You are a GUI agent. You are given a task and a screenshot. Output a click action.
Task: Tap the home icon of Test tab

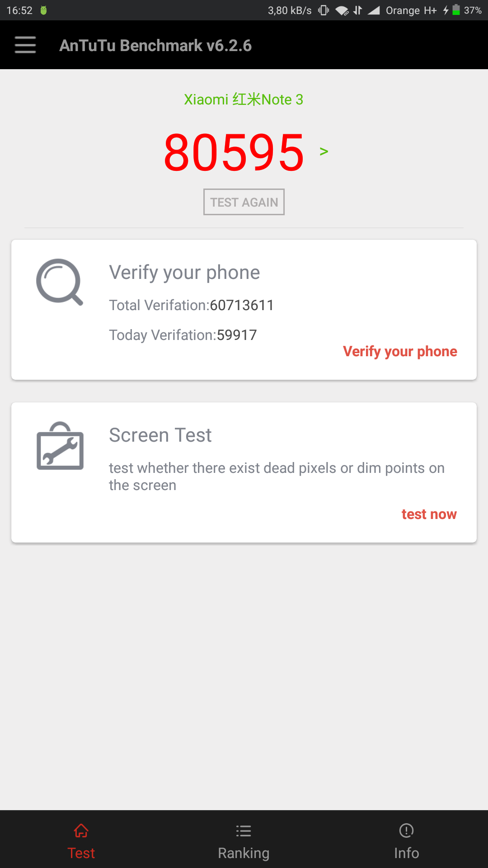tap(81, 830)
